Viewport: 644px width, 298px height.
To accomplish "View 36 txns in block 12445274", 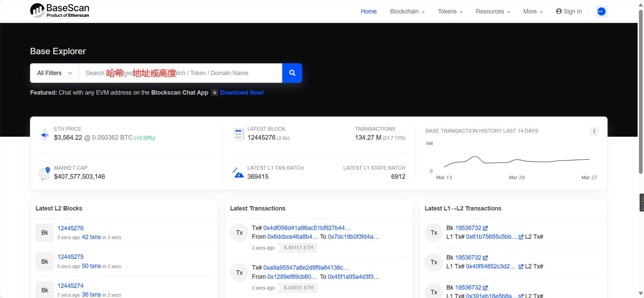I will tap(91, 295).
